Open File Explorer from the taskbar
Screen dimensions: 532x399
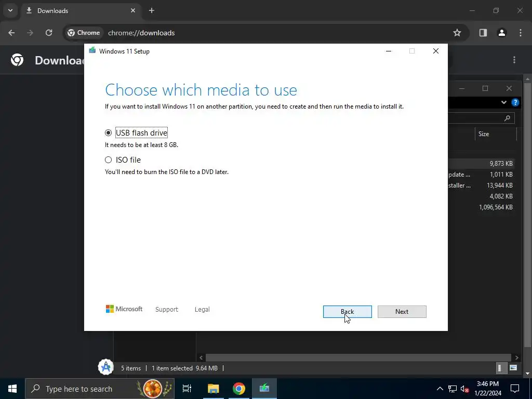[x=214, y=389]
